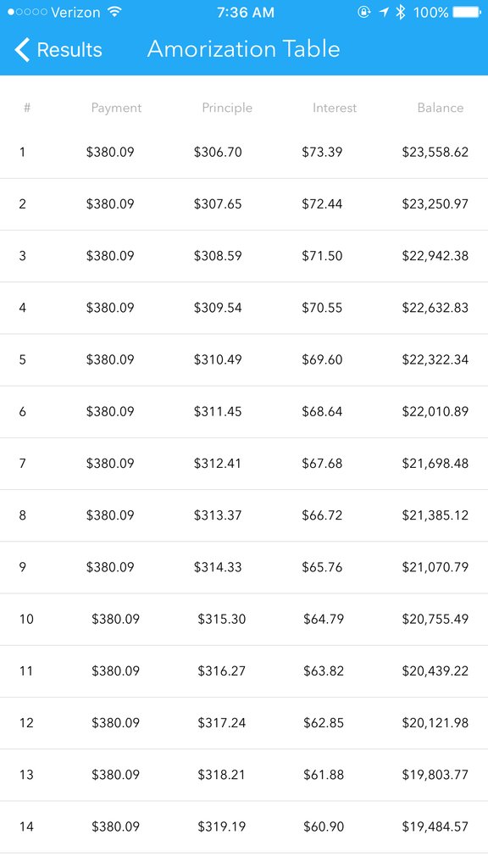Tap the battery indicator icon
The image size is (488, 868).
467,12
